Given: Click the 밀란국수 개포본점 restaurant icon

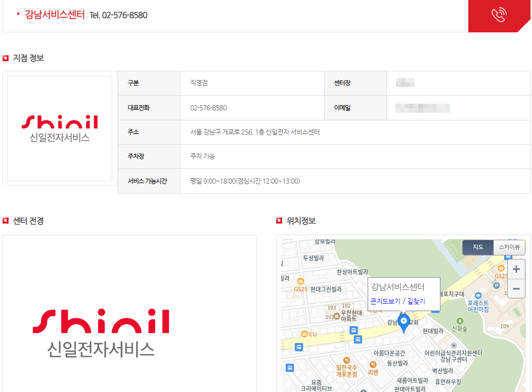Looking at the screenshot, I should pyautogui.click(x=346, y=359).
